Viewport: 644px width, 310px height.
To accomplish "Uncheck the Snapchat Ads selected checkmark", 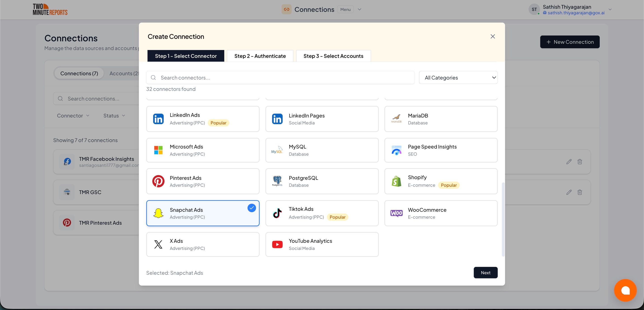I will (252, 208).
